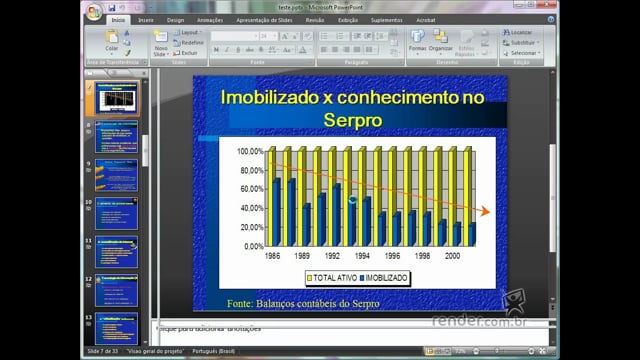
Task: Toggle Italic formatting
Action: click(x=227, y=50)
